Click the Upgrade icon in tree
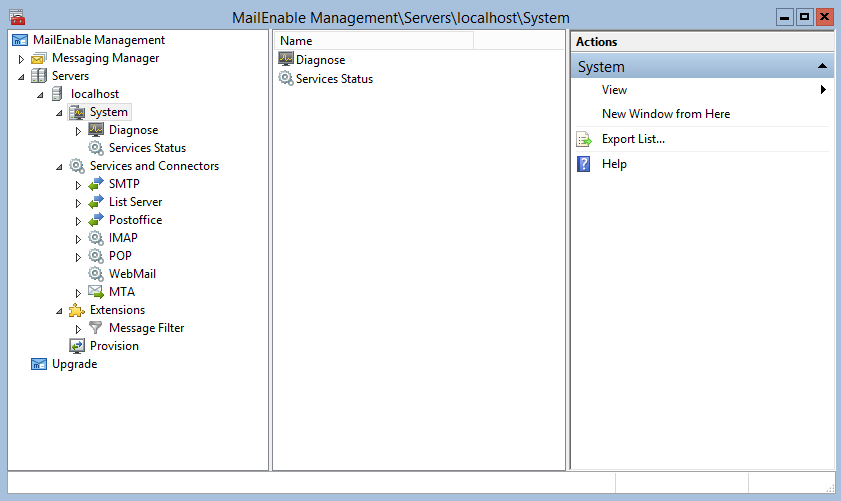The image size is (841, 501). pos(39,364)
